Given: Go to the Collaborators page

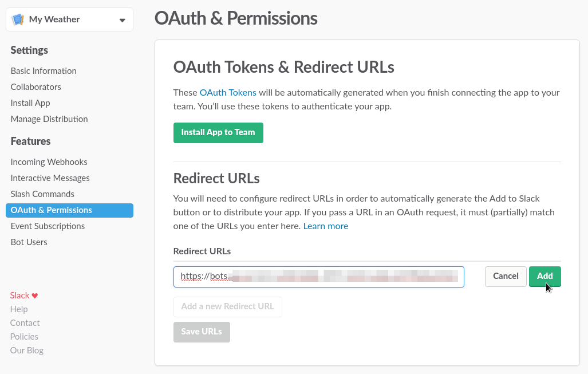Looking at the screenshot, I should coord(35,87).
